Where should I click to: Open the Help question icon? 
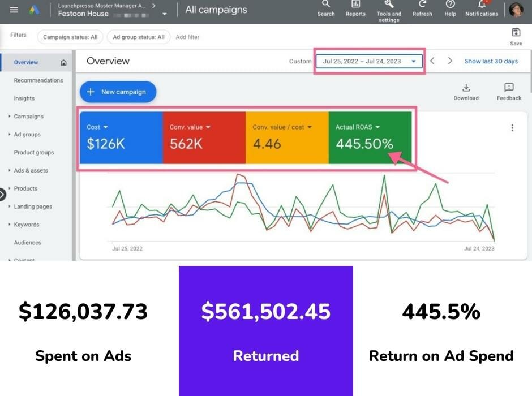450,4
